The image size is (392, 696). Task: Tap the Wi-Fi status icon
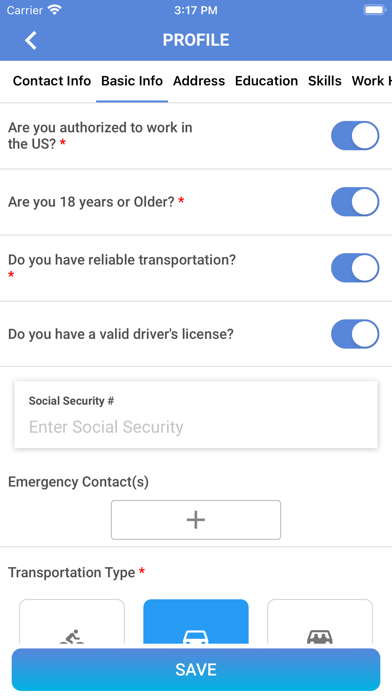(55, 10)
